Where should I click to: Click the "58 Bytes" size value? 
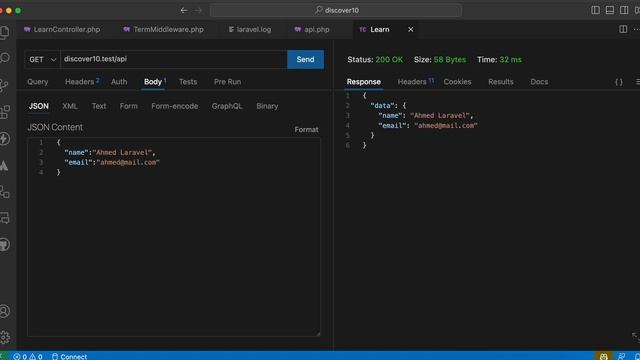click(449, 60)
